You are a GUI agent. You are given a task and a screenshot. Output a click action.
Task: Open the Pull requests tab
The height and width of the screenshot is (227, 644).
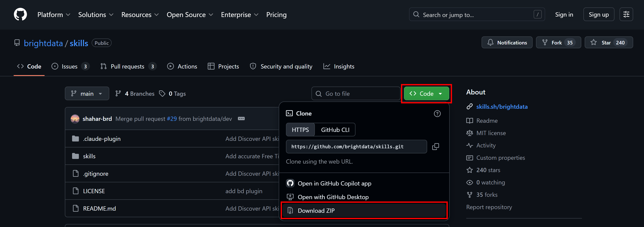128,66
